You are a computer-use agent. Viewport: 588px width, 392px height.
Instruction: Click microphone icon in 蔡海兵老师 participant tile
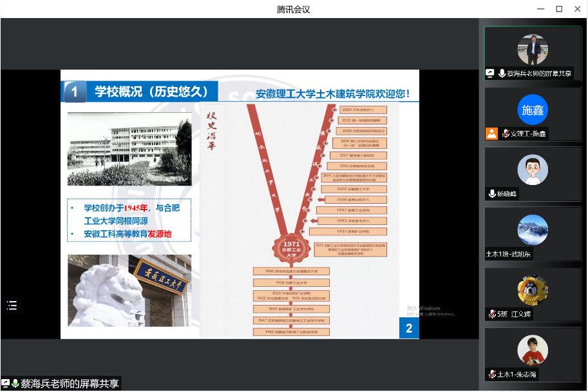(x=502, y=73)
